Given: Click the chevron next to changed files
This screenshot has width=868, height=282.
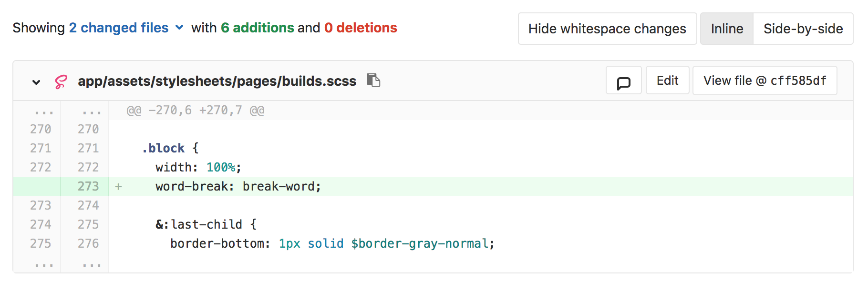Looking at the screenshot, I should click(x=179, y=28).
